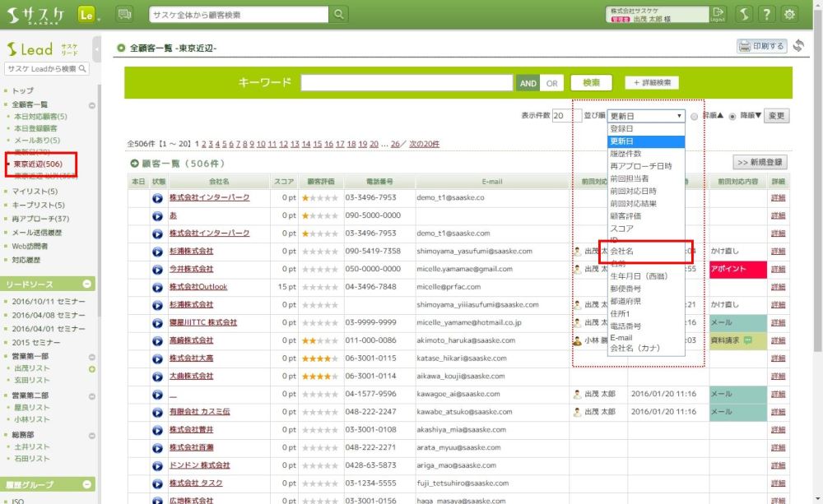Select the 昇順 ascending radio button
This screenshot has width=823, height=504.
[x=695, y=117]
